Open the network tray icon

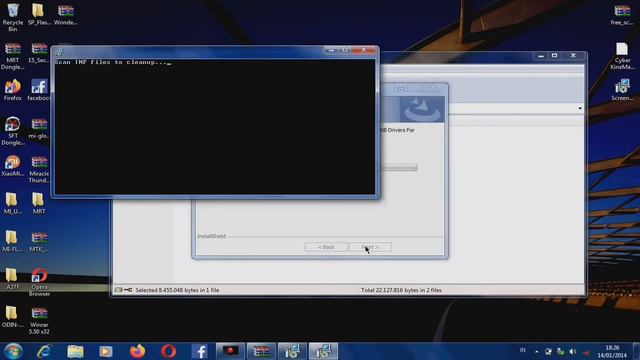tap(560, 351)
